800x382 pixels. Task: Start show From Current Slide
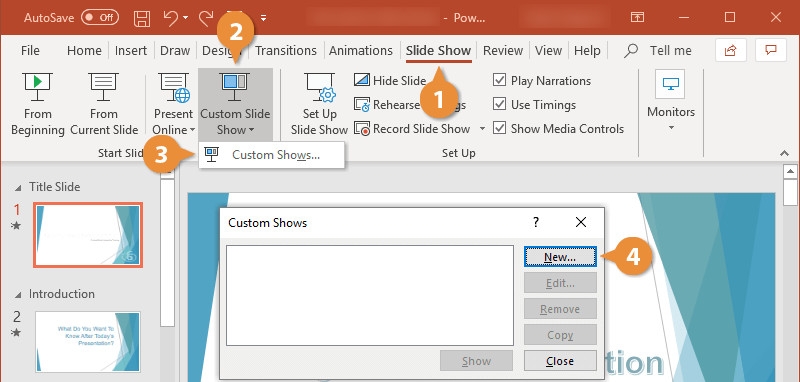tap(104, 105)
